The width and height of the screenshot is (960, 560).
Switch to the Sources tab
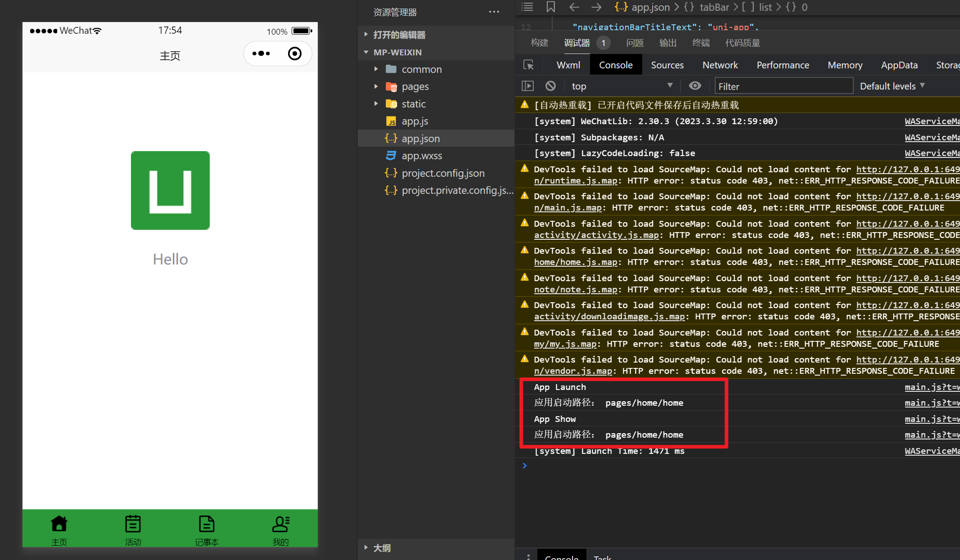[667, 65]
